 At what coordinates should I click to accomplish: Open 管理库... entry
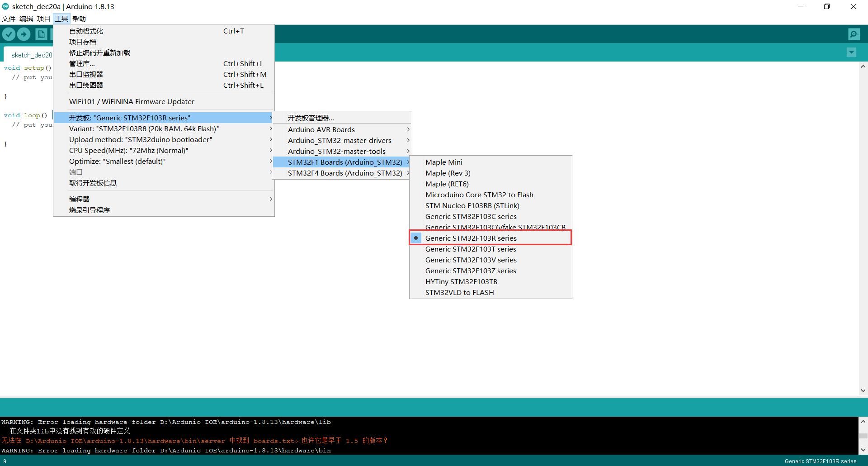tap(164, 63)
